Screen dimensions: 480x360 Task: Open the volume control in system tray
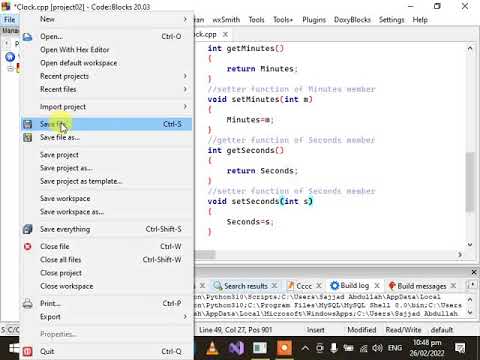(x=377, y=348)
